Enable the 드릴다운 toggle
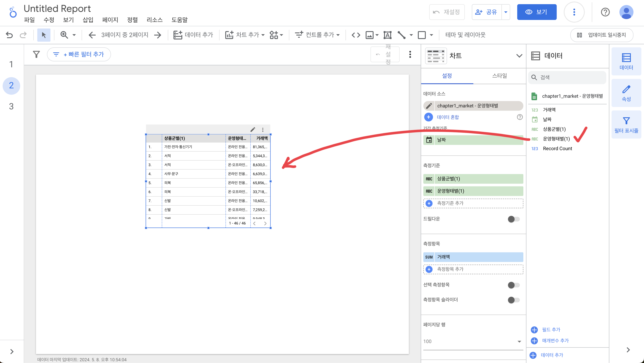This screenshot has height=363, width=644. pos(513,219)
